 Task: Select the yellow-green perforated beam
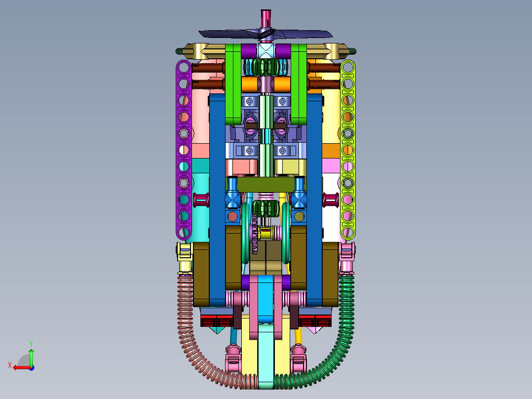(348, 150)
